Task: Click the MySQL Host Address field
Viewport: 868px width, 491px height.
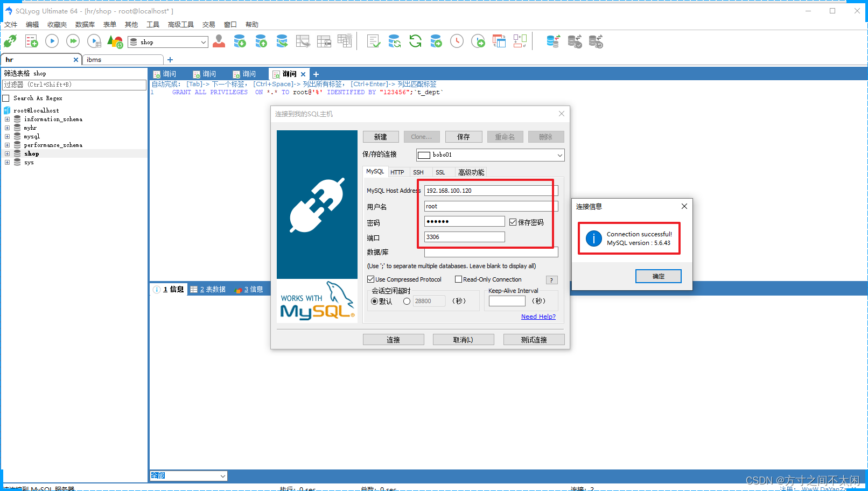Action: [x=491, y=191]
